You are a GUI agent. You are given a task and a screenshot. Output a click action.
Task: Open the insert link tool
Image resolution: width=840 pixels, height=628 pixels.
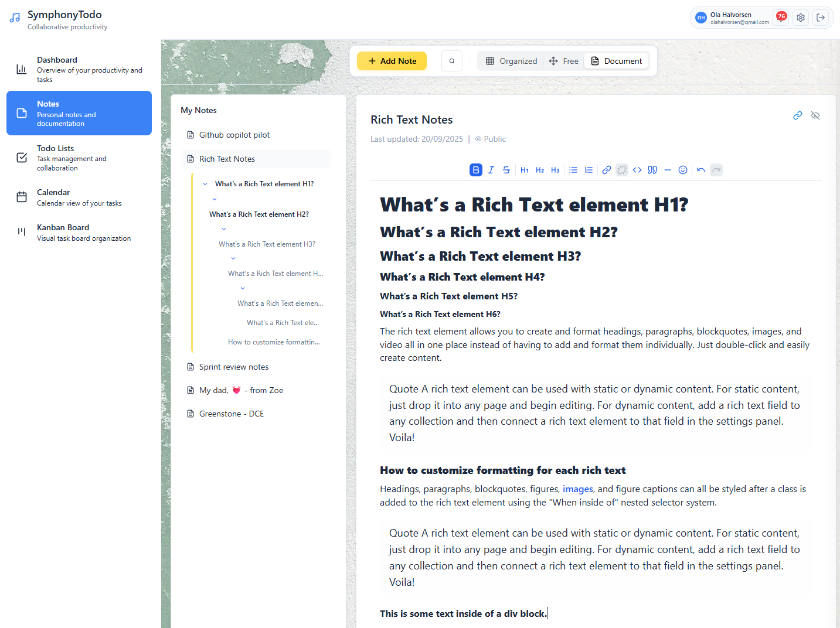607,170
